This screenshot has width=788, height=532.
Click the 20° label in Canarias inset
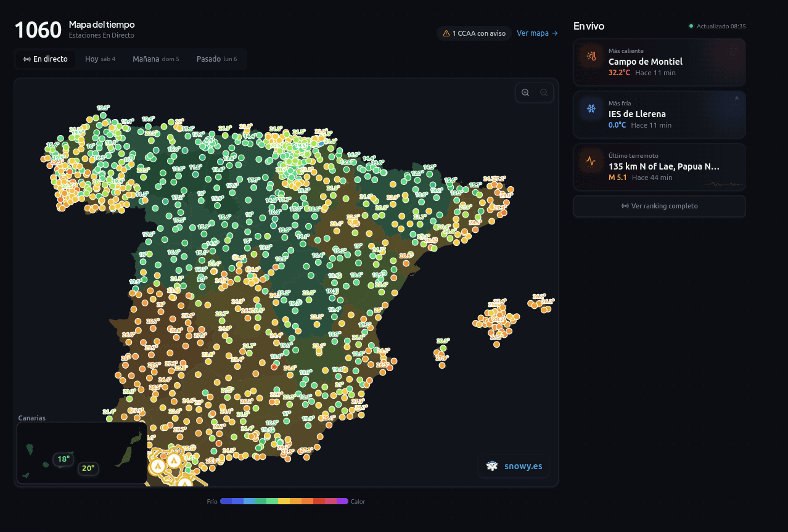pos(88,468)
